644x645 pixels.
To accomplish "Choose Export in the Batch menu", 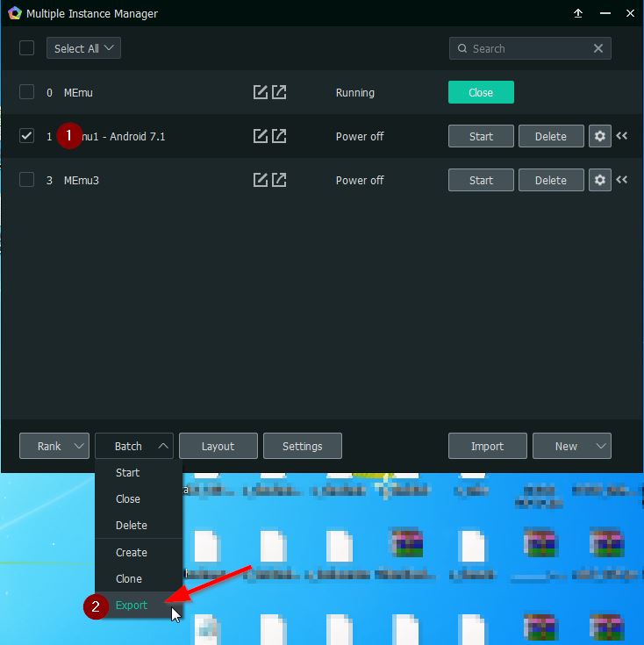I will tap(139, 606).
